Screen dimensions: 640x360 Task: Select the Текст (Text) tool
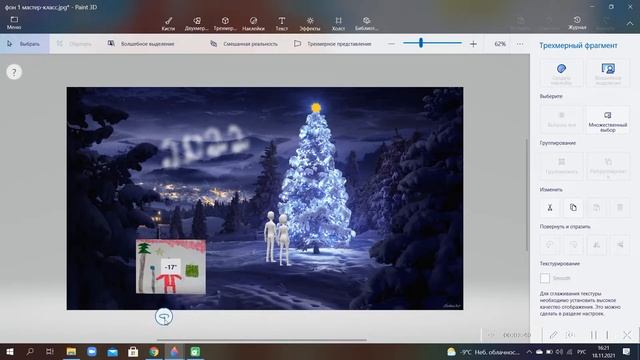(x=282, y=24)
